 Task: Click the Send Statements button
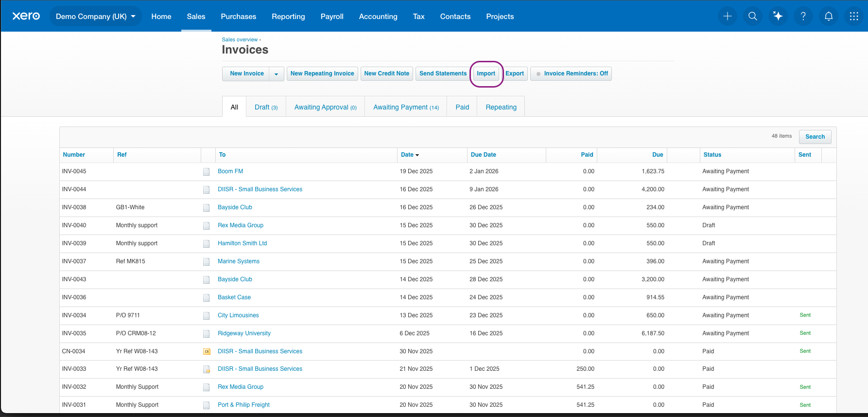pyautogui.click(x=443, y=73)
